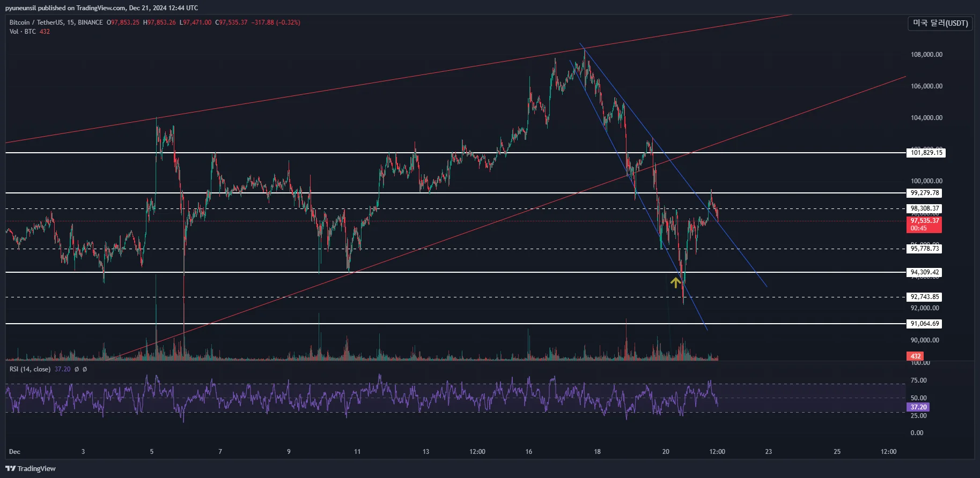Click the 16 date label on time axis
Image resolution: width=980 pixels, height=478 pixels.
pyautogui.click(x=528, y=452)
